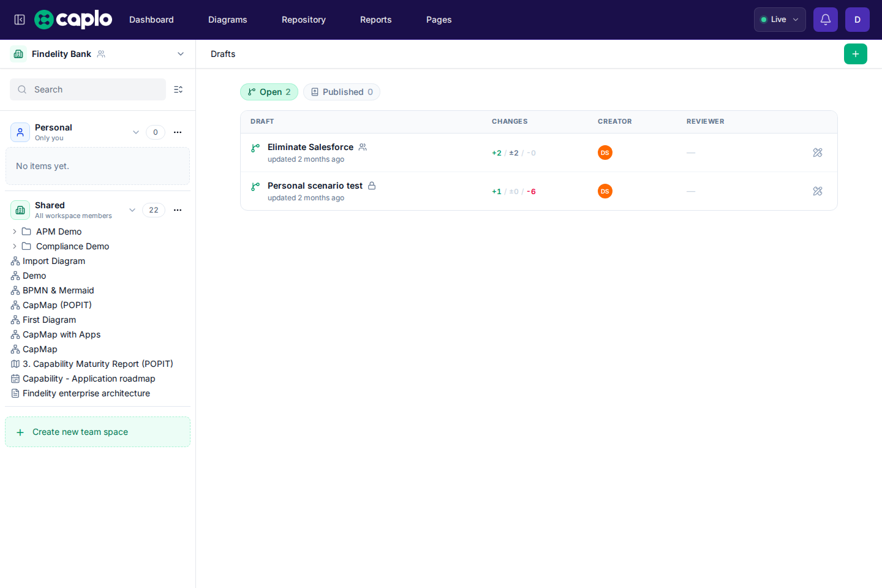Create new team space
882x588 pixels.
pyautogui.click(x=97, y=432)
